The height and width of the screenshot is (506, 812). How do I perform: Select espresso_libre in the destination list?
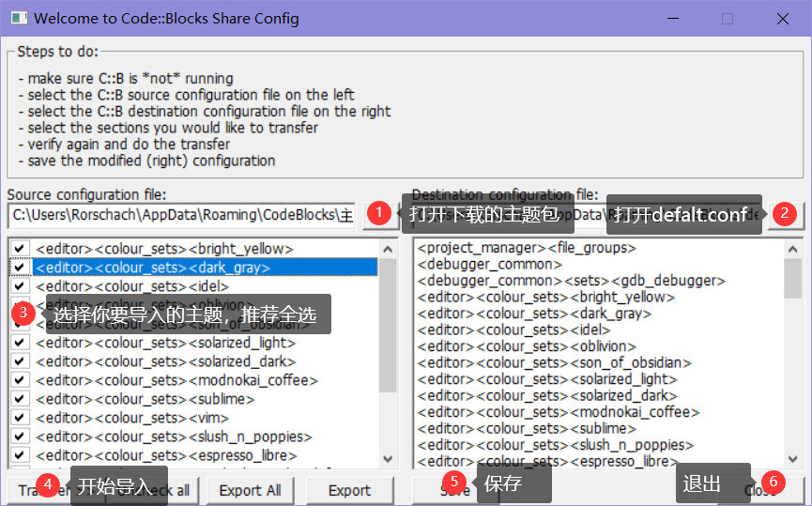tap(548, 460)
